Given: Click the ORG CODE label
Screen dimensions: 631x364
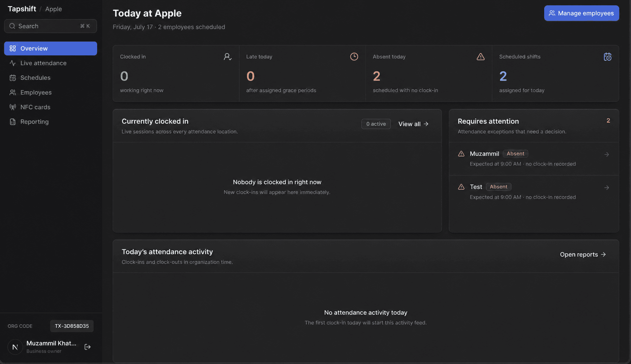Looking at the screenshot, I should click(x=20, y=326).
